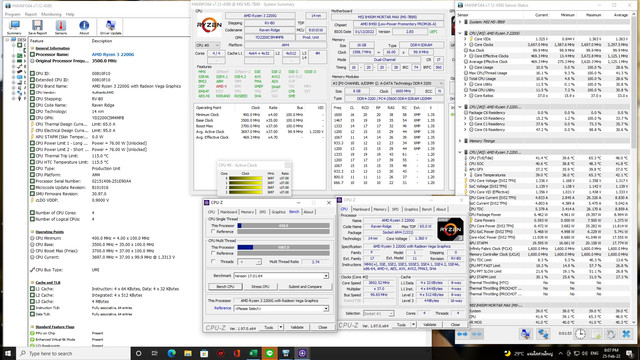
Task: Click the Single Thread This Processor score bar
Action: tap(283, 225)
